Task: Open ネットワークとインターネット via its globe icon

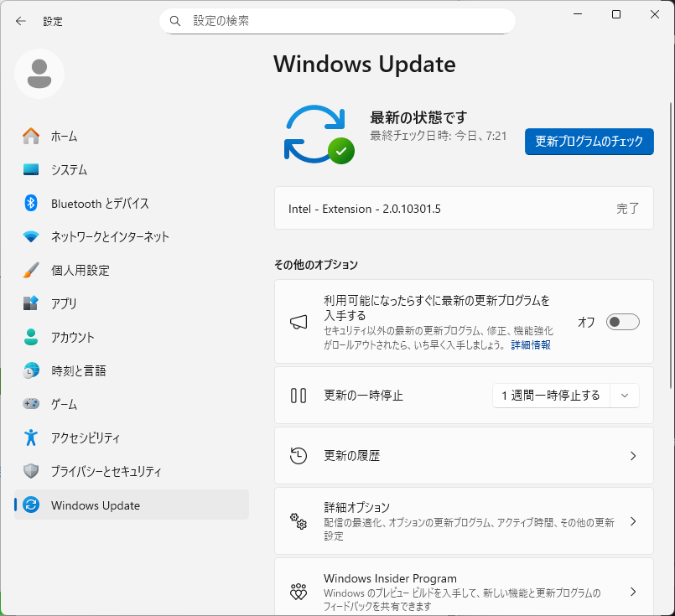Action: click(x=29, y=237)
